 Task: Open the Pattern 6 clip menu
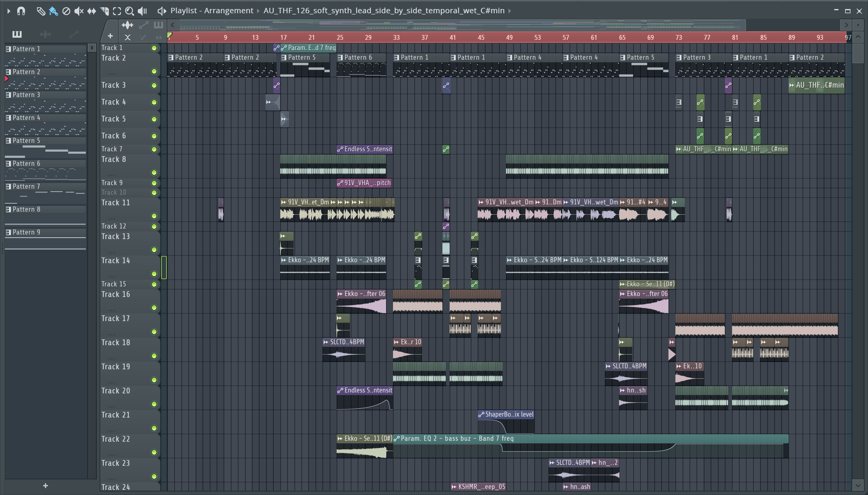pyautogui.click(x=340, y=58)
